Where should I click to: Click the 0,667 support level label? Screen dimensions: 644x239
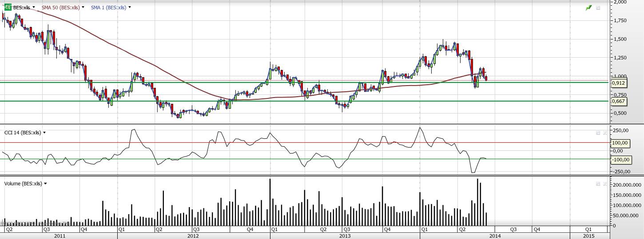click(x=620, y=101)
